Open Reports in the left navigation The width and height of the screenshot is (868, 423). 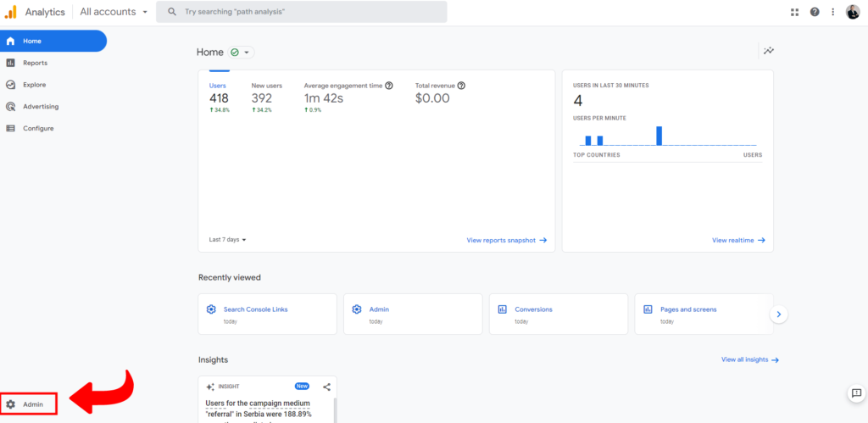click(35, 63)
